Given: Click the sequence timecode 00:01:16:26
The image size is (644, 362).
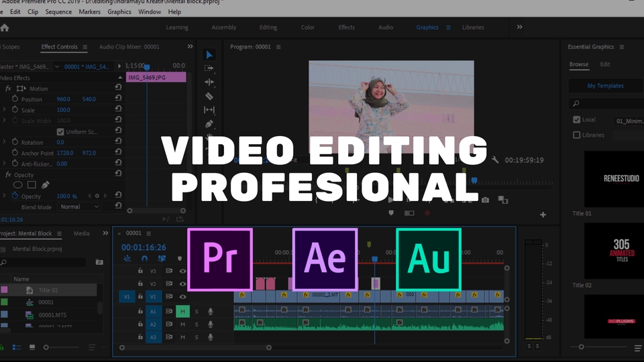Looking at the screenshot, I should click(144, 247).
